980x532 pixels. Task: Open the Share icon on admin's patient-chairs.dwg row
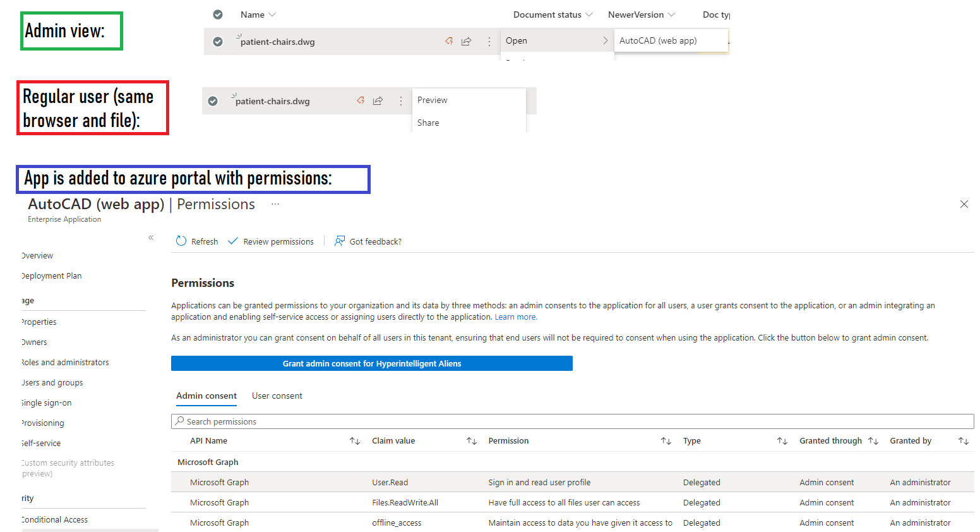(x=466, y=41)
